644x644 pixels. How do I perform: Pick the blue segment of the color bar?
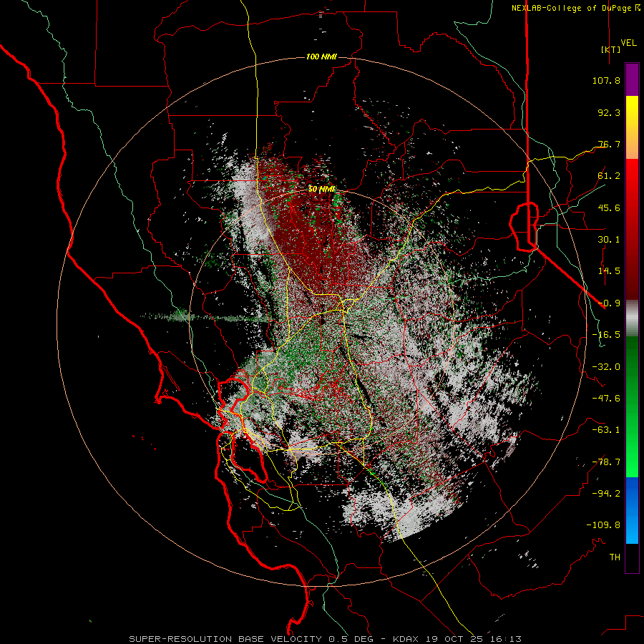(x=632, y=510)
